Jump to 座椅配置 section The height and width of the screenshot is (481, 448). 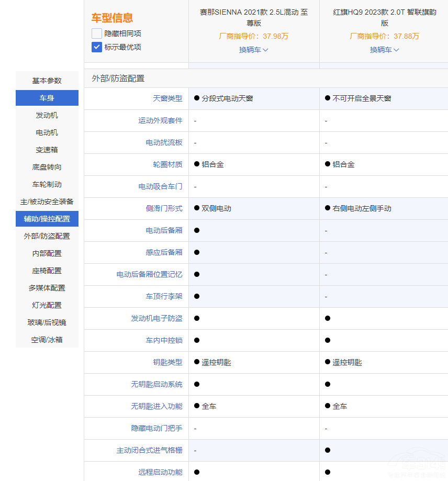tap(47, 271)
